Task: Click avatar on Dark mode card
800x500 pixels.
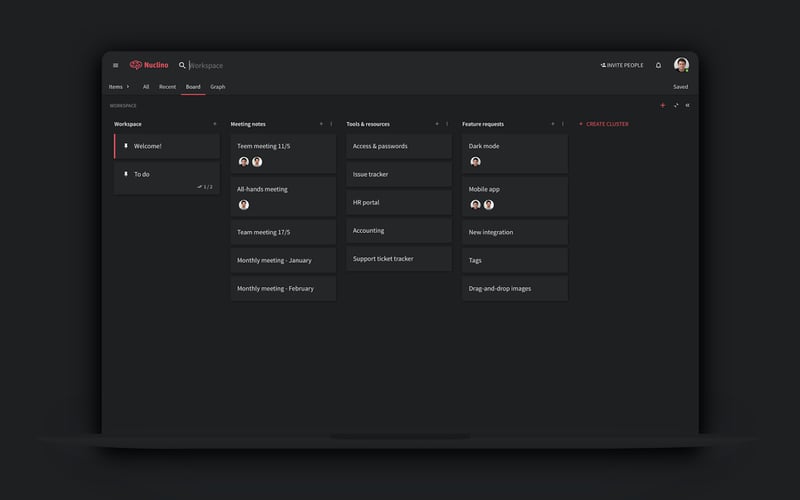Action: pyautogui.click(x=476, y=162)
